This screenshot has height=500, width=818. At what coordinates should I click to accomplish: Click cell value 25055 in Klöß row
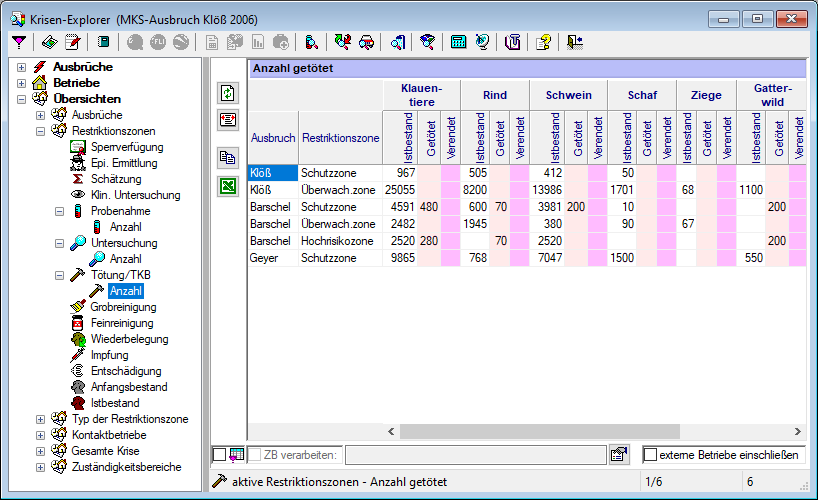click(x=400, y=190)
